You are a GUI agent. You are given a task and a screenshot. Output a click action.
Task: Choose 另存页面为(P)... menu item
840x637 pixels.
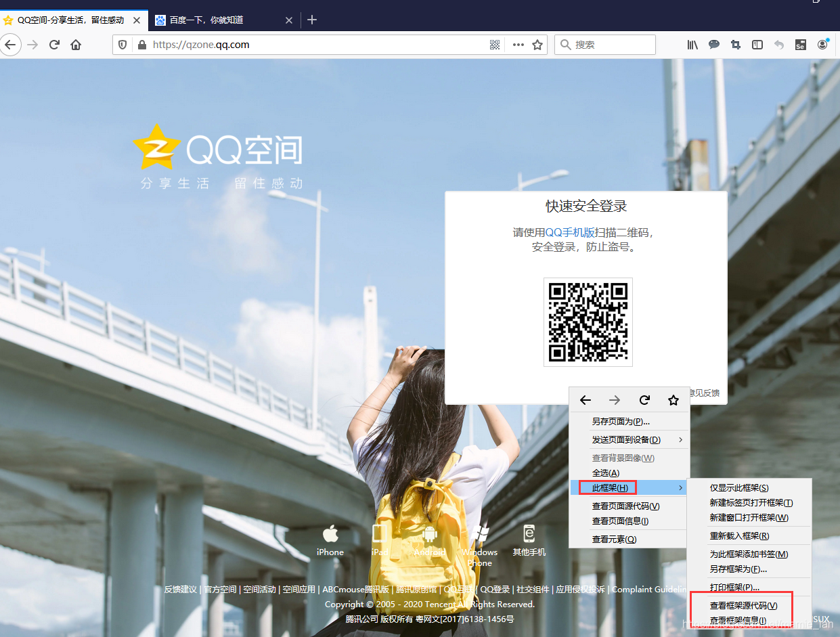pos(629,422)
